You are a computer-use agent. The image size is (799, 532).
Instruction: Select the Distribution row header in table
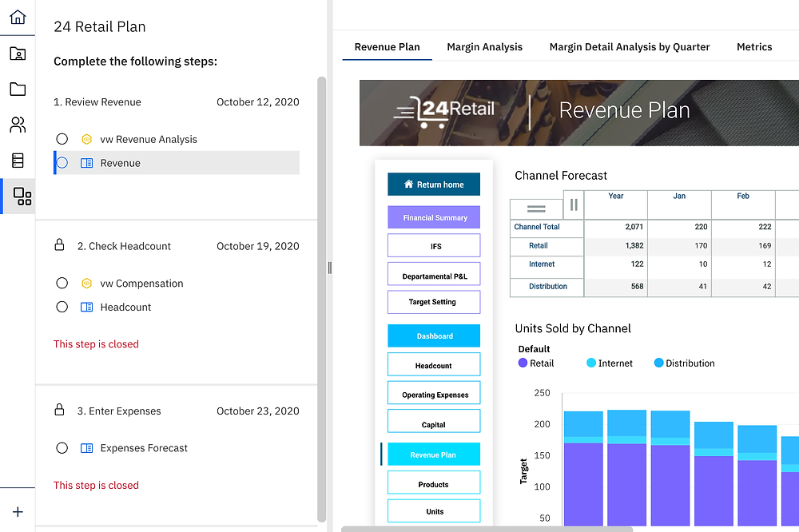(548, 287)
